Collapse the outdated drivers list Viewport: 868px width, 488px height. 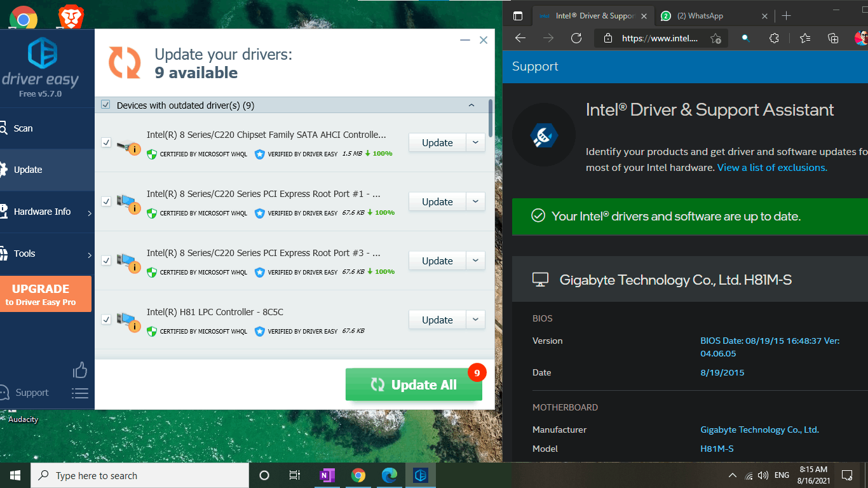coord(471,104)
